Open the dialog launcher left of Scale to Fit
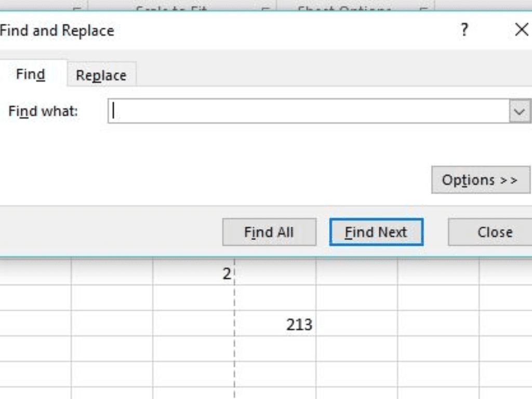The width and height of the screenshot is (532, 399). click(x=76, y=9)
